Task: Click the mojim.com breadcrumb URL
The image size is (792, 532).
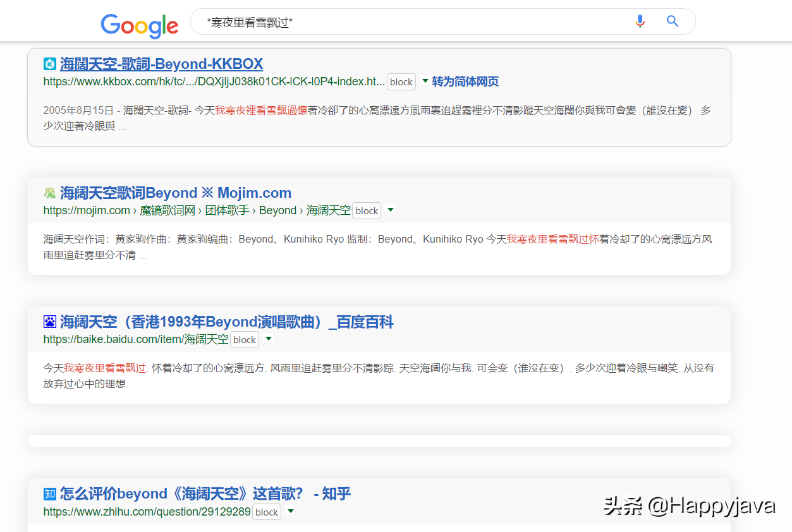Action: coord(197,210)
